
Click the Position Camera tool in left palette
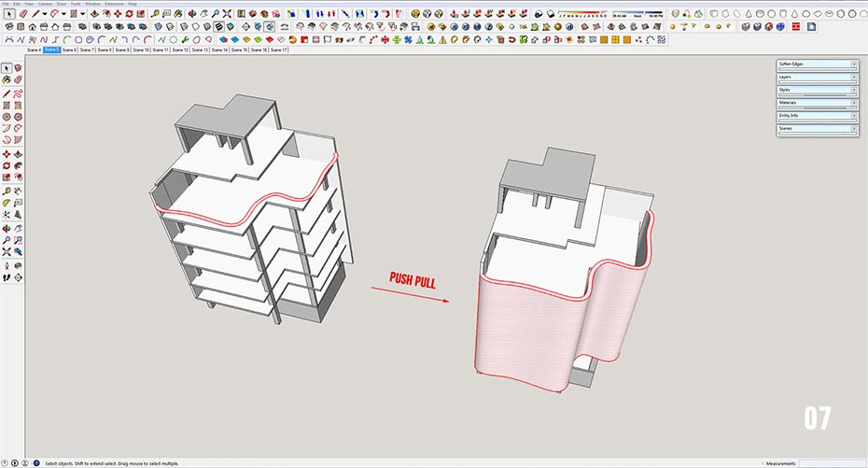click(x=7, y=266)
